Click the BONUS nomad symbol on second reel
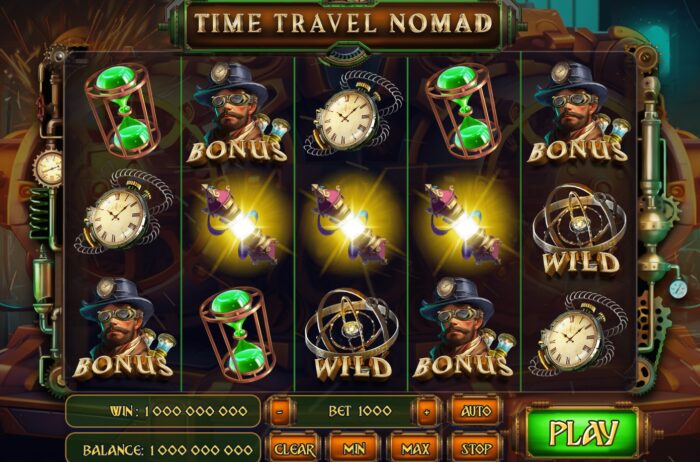Viewport: 700px width, 462px height. pos(237,113)
